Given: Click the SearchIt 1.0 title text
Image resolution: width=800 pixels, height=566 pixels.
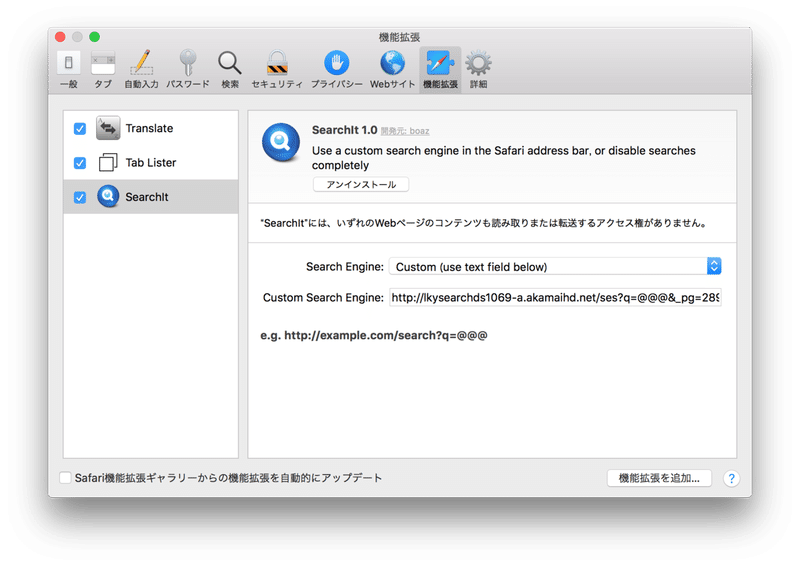Looking at the screenshot, I should [x=344, y=130].
